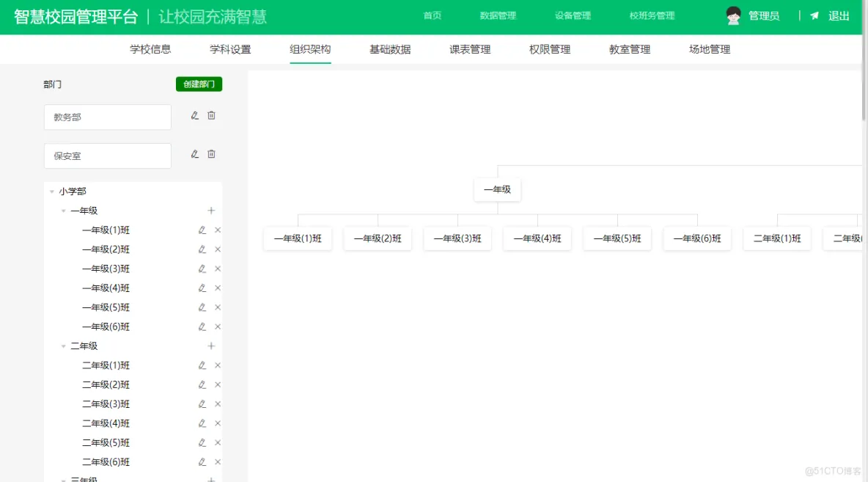Screen dimensions: 868x482
Task: Open the 校班务管理 menu
Action: 652,15
